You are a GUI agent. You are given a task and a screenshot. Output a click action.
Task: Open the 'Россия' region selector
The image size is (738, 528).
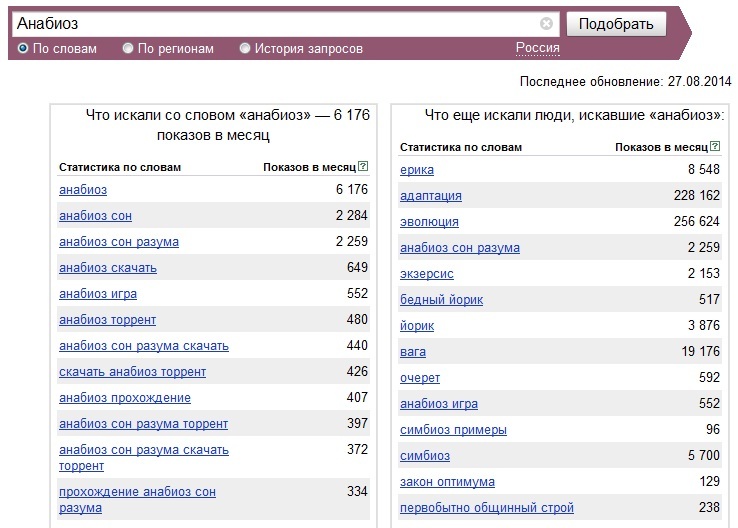click(x=537, y=48)
